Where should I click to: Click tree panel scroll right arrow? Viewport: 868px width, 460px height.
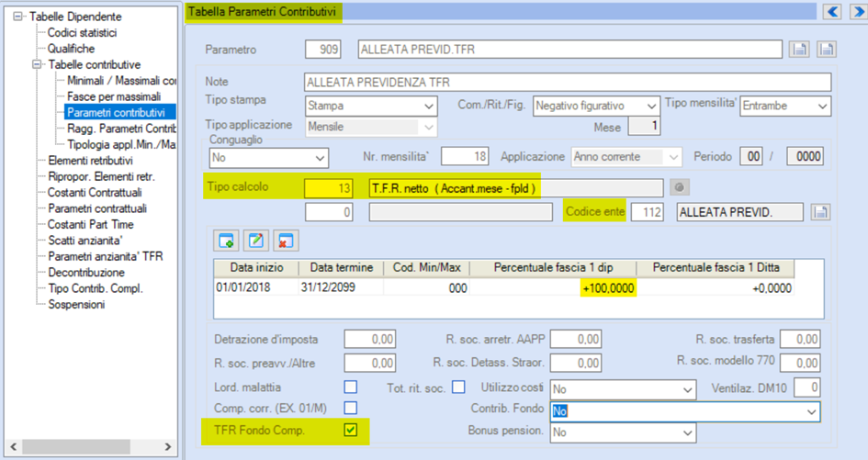coord(168,447)
